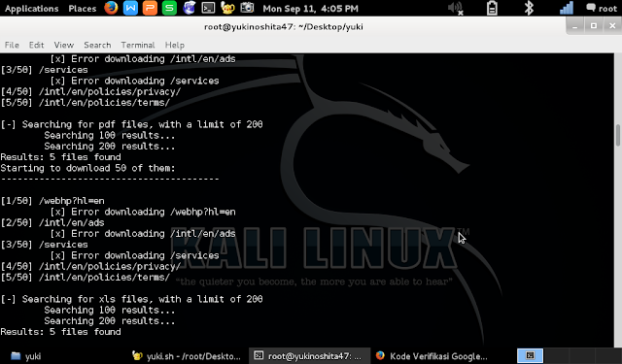
Task: Launch terminal from the top panel icon
Action: [x=208, y=8]
